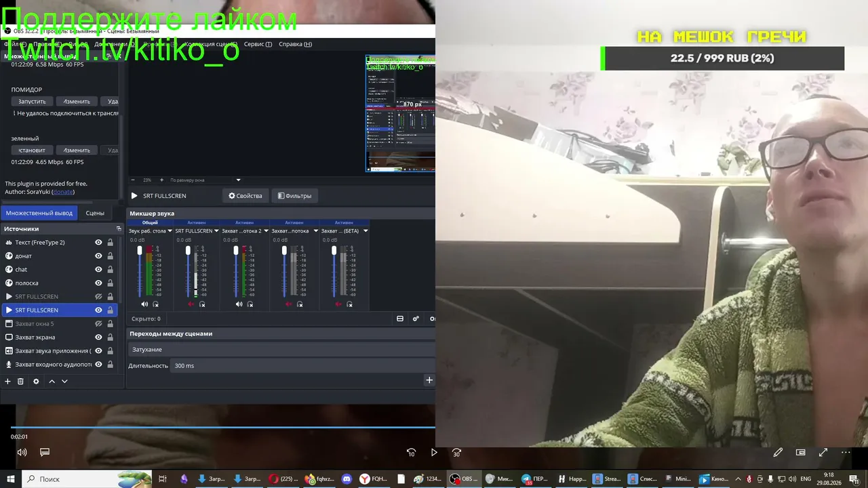Move the selected source up
The image size is (868, 488).
click(x=52, y=382)
